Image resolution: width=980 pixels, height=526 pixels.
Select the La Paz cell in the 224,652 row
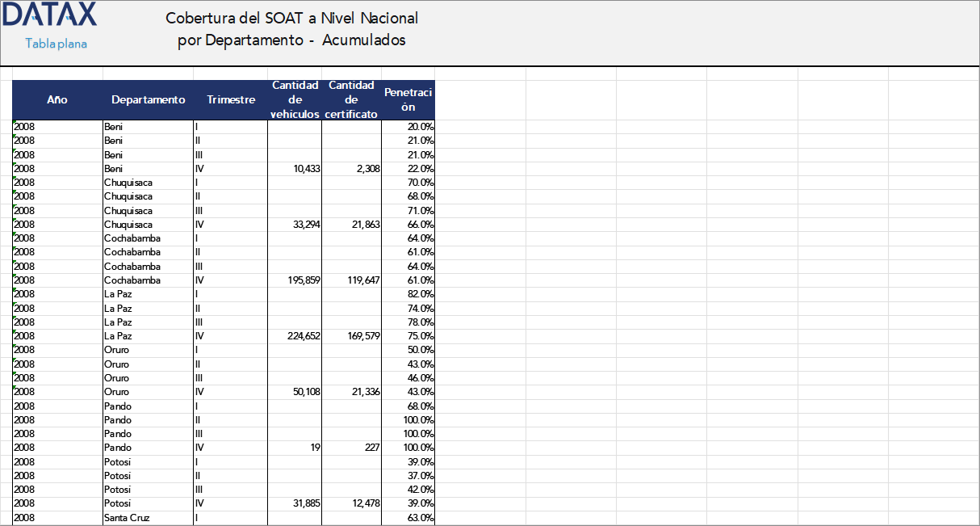tap(148, 336)
